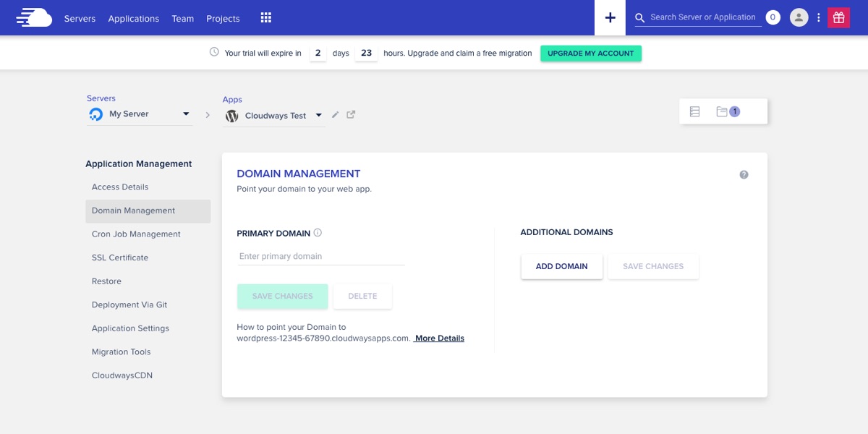The width and height of the screenshot is (868, 434).
Task: Open the user profile avatar
Action: 799,17
